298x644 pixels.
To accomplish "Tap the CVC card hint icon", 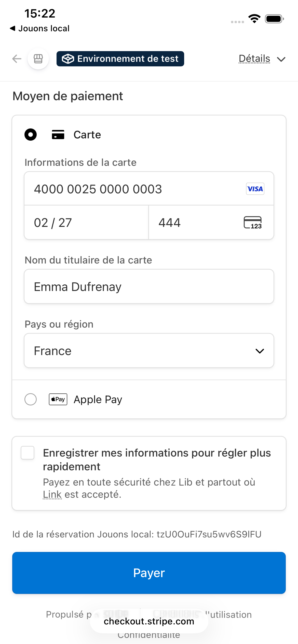I will [253, 223].
